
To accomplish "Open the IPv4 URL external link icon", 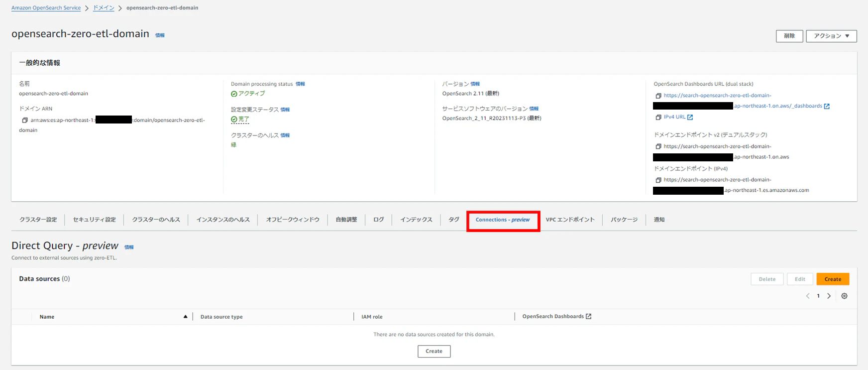I will pyautogui.click(x=690, y=117).
